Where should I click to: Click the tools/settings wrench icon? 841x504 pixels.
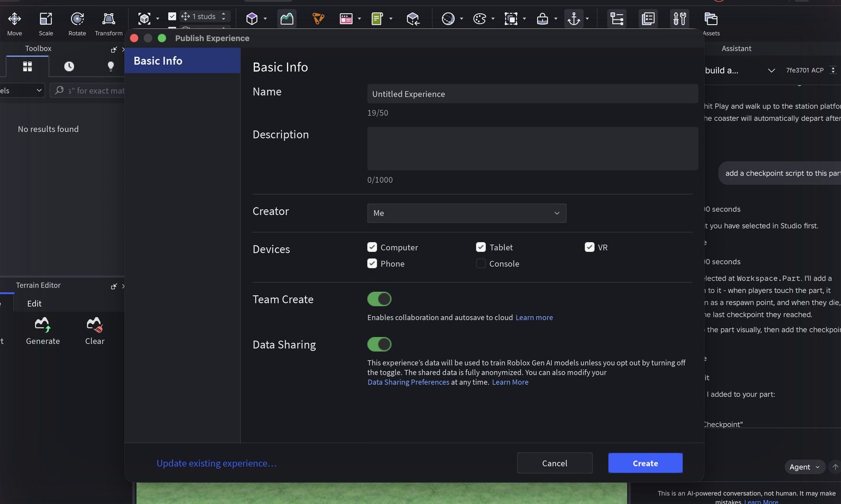pos(680,19)
